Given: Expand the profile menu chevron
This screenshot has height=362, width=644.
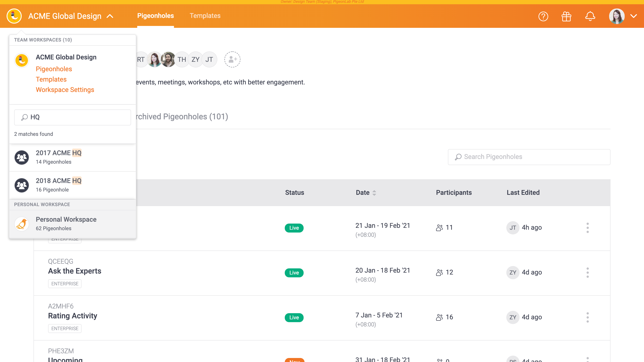Looking at the screenshot, I should click(633, 16).
